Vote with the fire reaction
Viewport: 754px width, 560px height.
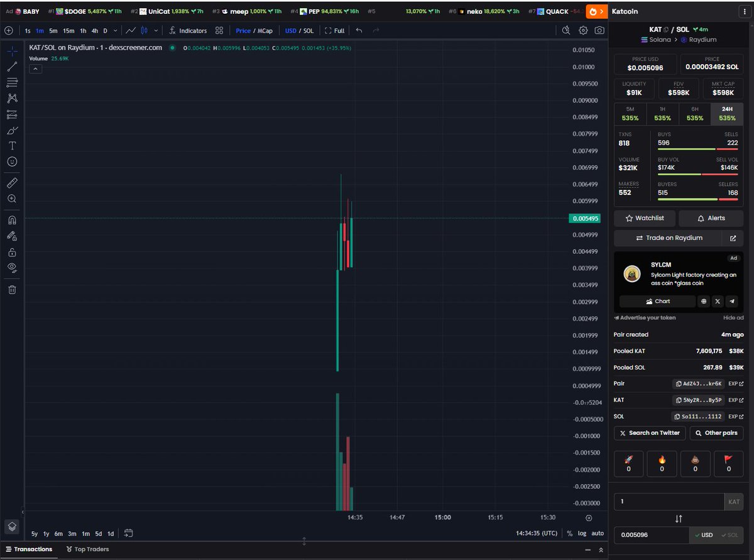pos(662,464)
